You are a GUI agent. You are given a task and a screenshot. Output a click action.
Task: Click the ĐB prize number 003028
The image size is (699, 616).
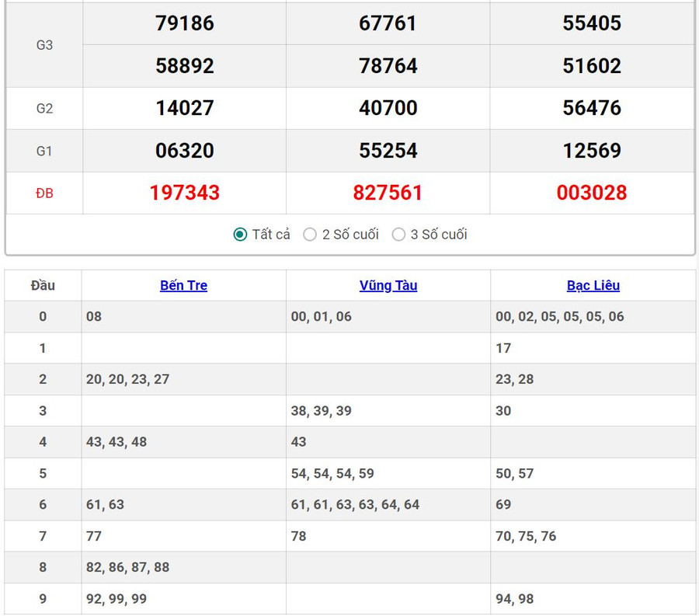(592, 193)
